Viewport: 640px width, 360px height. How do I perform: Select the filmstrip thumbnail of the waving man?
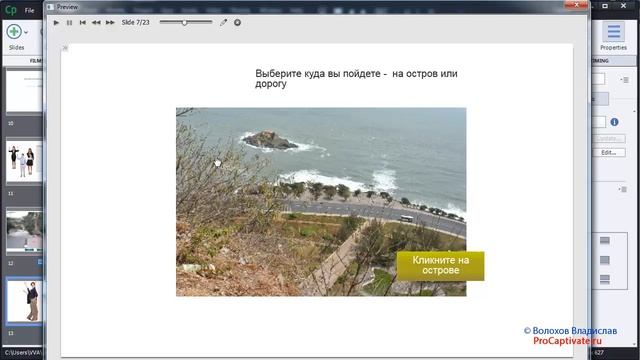[x=24, y=301]
